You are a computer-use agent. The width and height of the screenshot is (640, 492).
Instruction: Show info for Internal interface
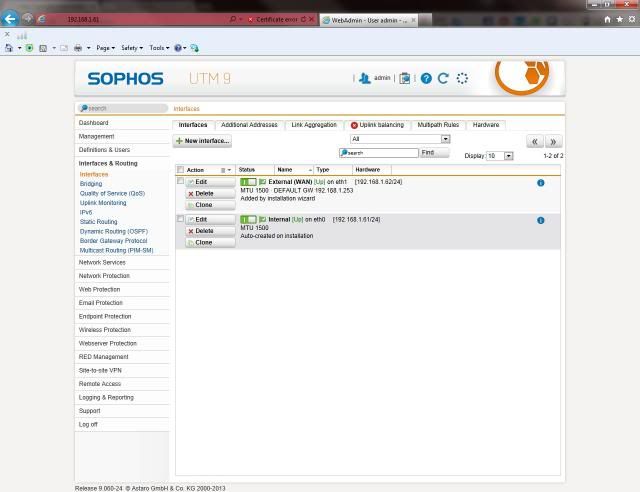(540, 220)
